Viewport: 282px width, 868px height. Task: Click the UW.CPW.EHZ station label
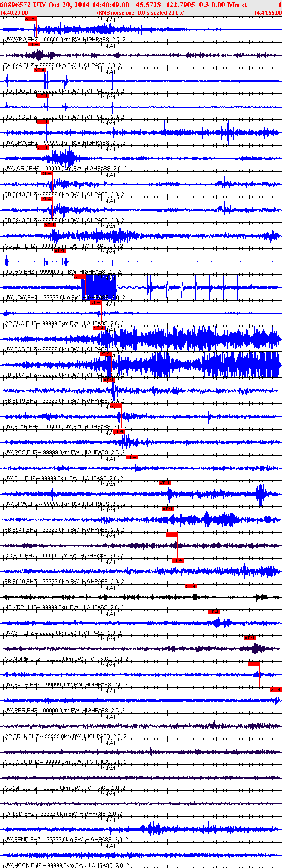pyautogui.click(x=21, y=143)
